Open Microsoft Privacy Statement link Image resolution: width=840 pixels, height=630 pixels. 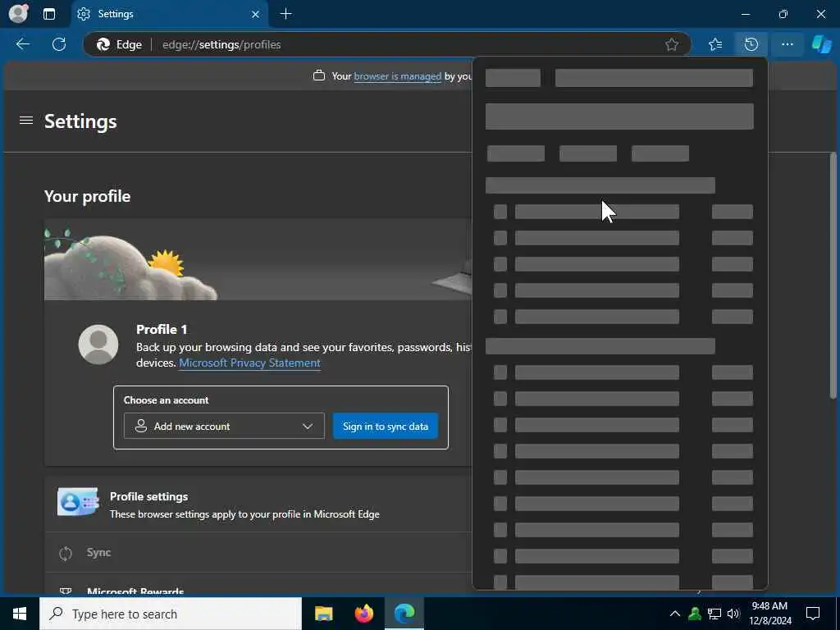249,363
